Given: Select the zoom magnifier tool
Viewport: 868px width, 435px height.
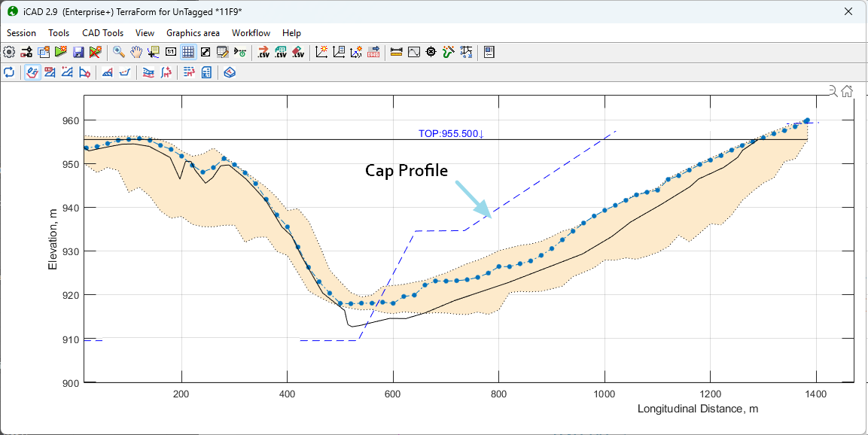Looking at the screenshot, I should click(119, 53).
